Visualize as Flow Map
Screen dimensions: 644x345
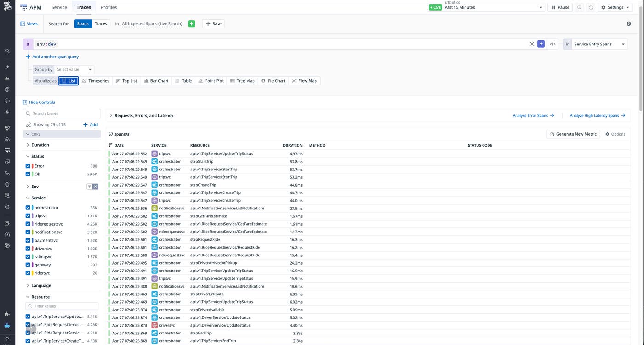point(305,81)
